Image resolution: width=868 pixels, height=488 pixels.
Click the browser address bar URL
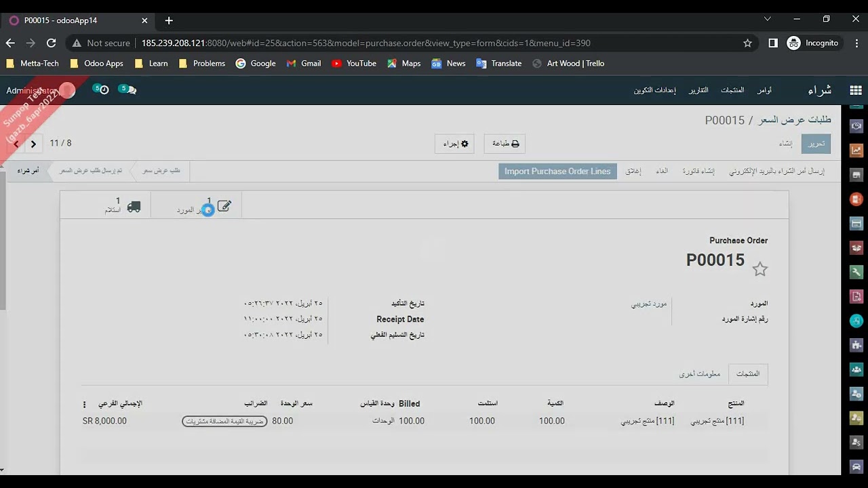tap(366, 43)
